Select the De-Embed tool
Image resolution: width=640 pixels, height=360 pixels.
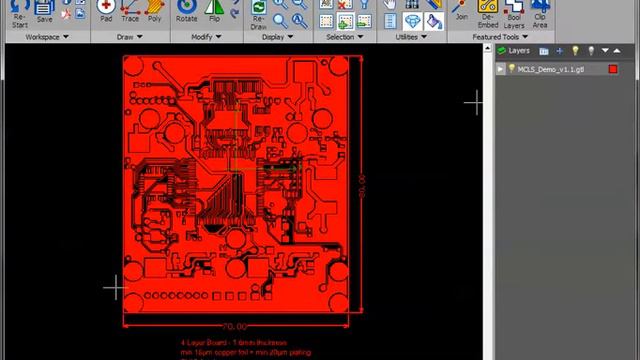coord(488,15)
